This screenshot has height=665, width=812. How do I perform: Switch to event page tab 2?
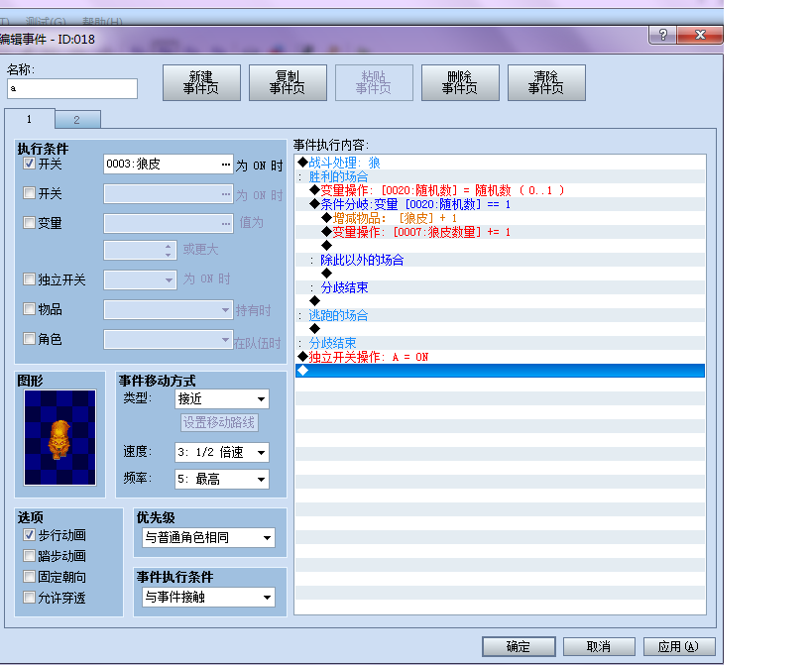coord(77,120)
